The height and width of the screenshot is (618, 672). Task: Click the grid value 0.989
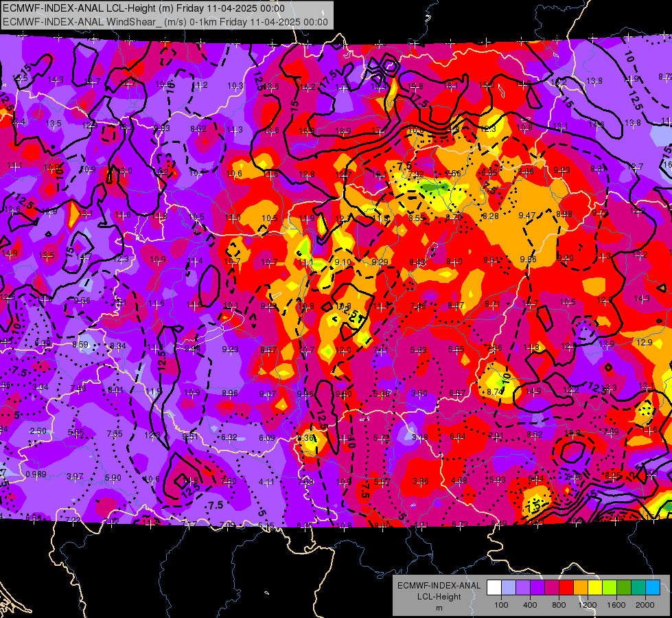(x=36, y=474)
